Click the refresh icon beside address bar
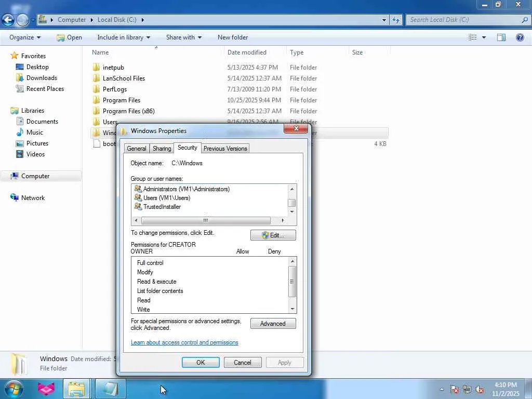This screenshot has height=399, width=532. coord(396,20)
